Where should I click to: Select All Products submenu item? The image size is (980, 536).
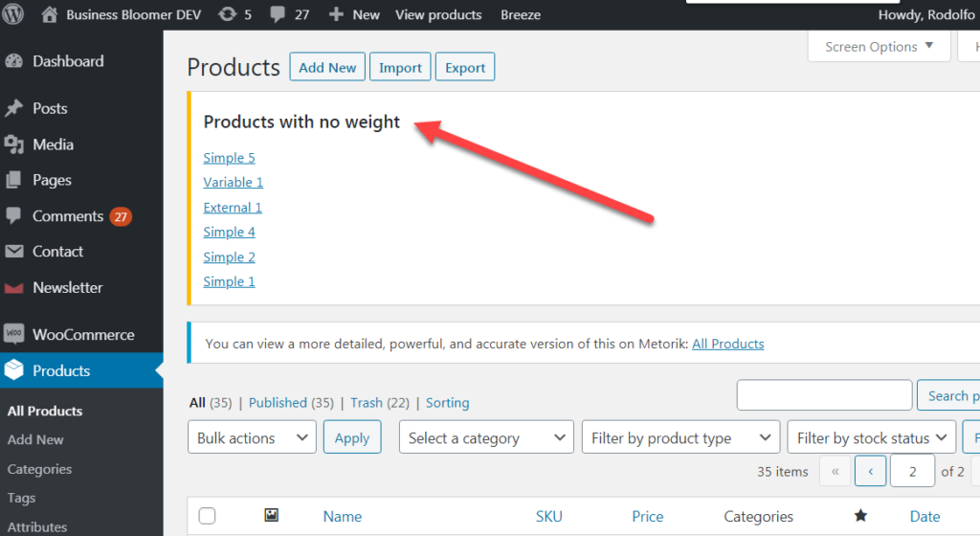(45, 411)
